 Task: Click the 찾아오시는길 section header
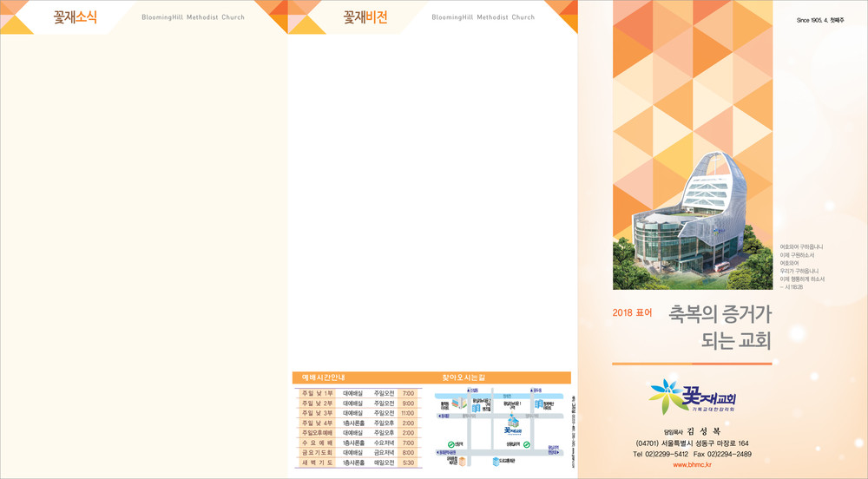click(x=464, y=377)
